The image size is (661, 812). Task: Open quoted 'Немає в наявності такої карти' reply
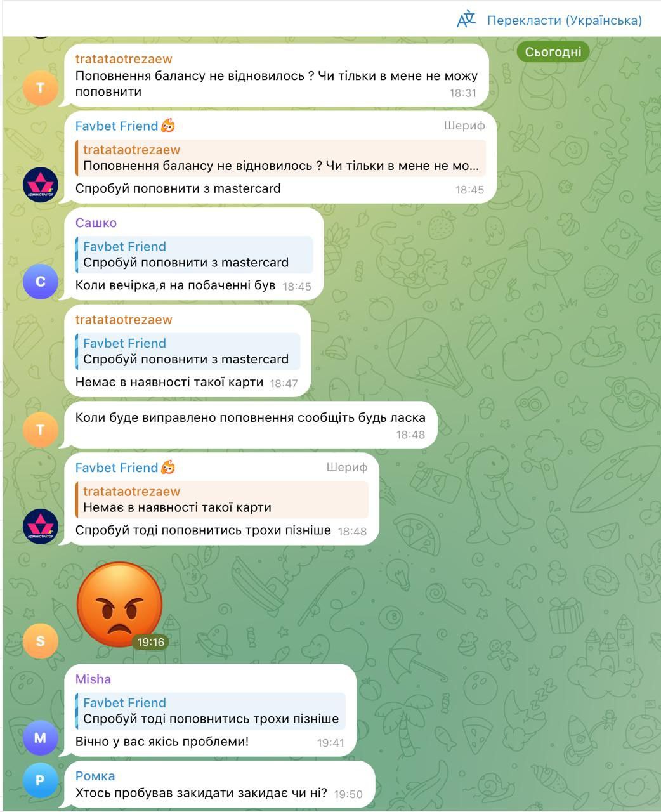(222, 499)
